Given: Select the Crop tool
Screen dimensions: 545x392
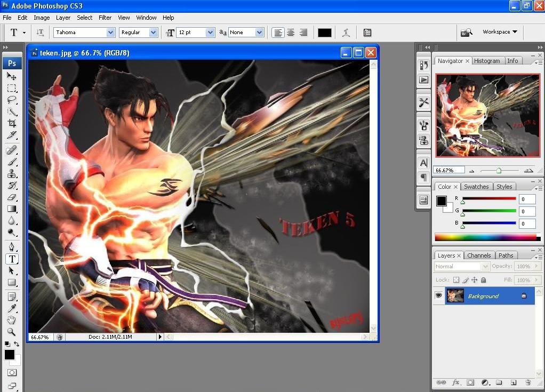Looking at the screenshot, I should point(12,123).
